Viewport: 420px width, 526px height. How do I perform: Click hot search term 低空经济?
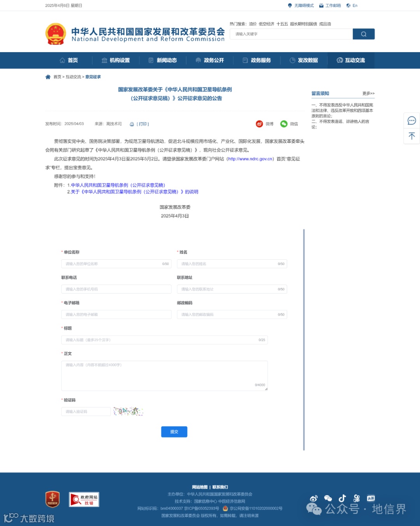[x=266, y=24]
